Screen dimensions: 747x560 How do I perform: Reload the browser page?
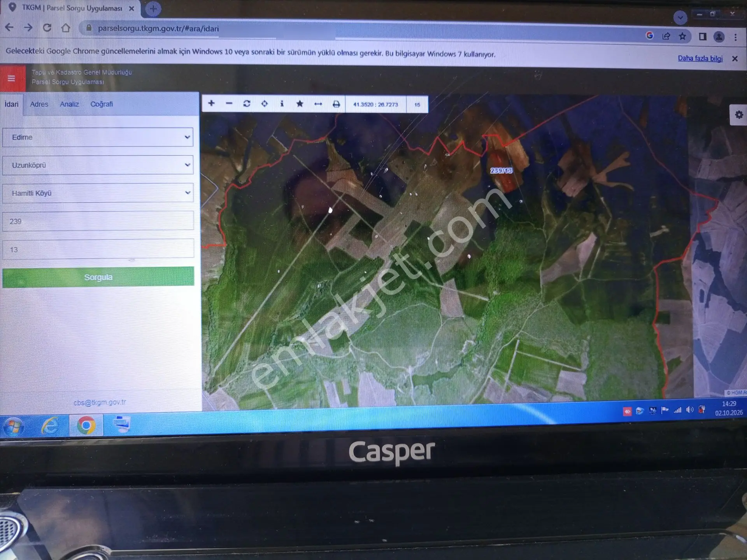pyautogui.click(x=47, y=28)
